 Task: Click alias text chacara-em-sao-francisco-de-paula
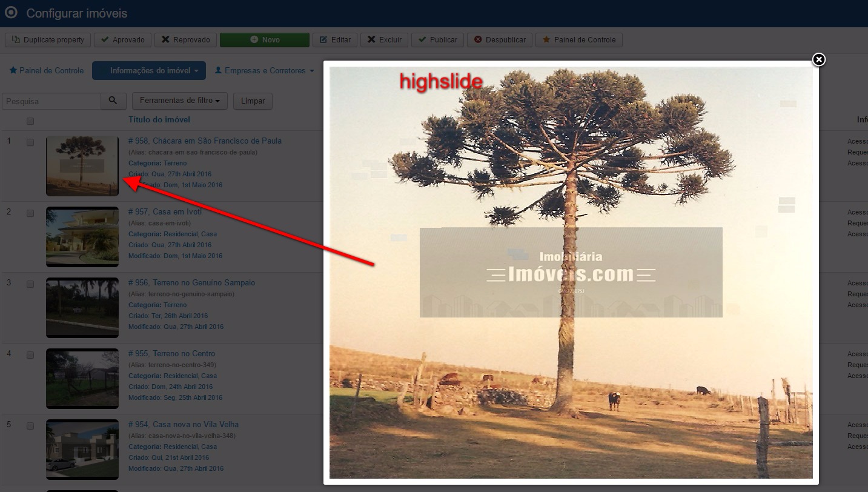pyautogui.click(x=202, y=152)
